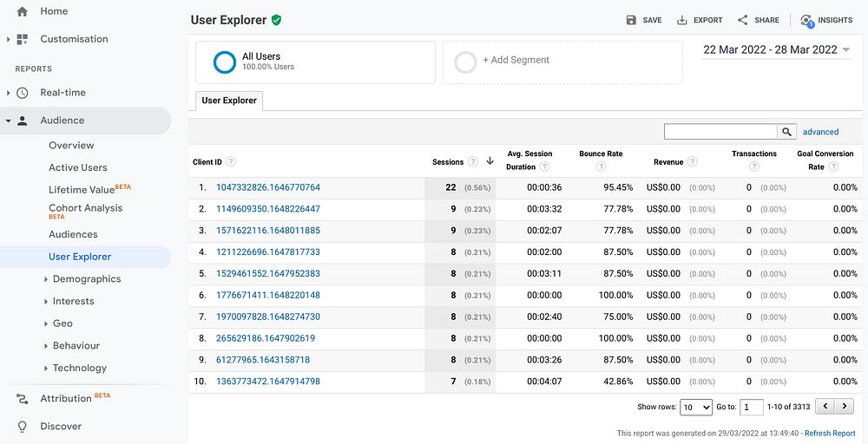Viewport: 868px width, 444px height.
Task: Click the search magnifier button
Action: pyautogui.click(x=786, y=132)
